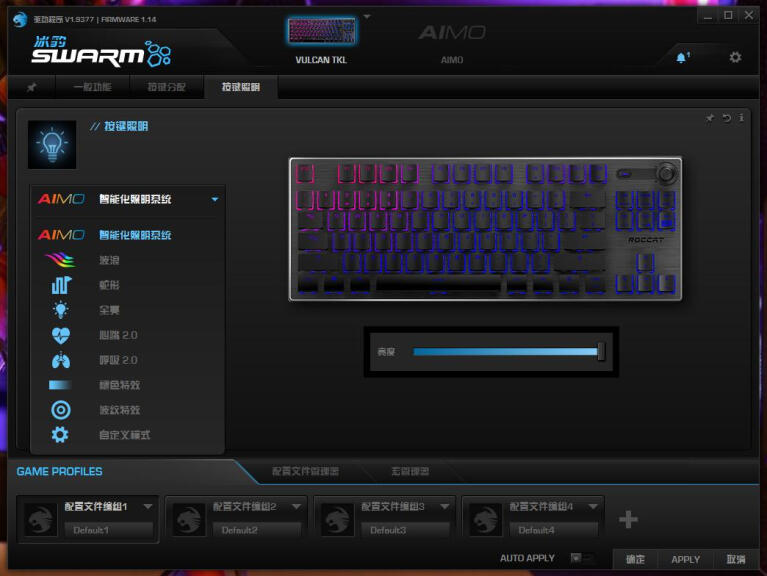
Task: Select the Snake effect icon
Action: (60, 285)
